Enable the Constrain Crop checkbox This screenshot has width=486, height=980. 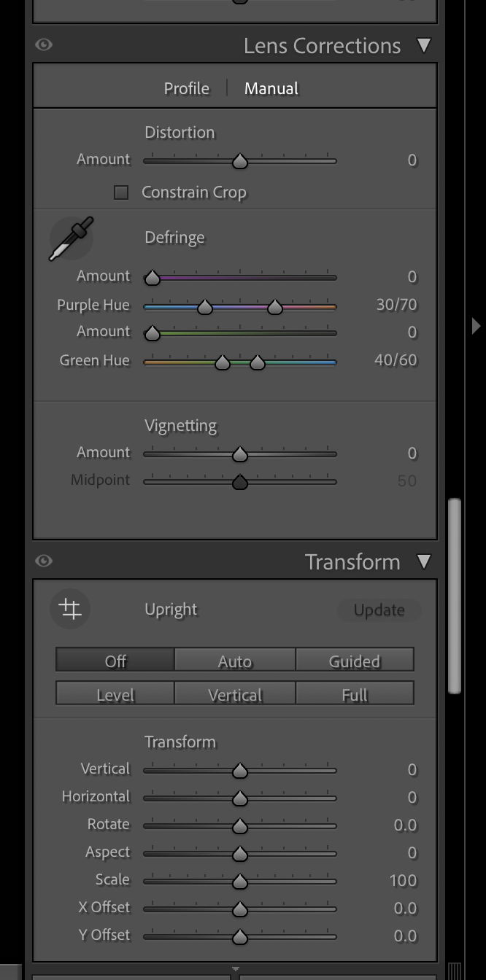coord(121,192)
